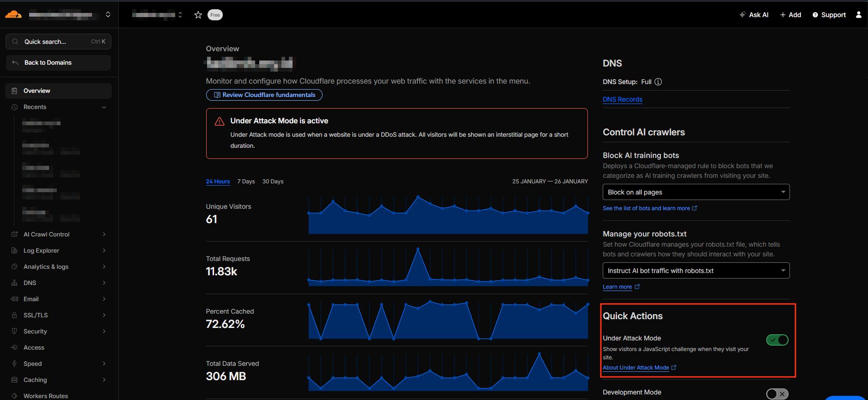Screen dimensions: 868x400
Task: Open the robots.txt instruction dropdown
Action: (696, 271)
